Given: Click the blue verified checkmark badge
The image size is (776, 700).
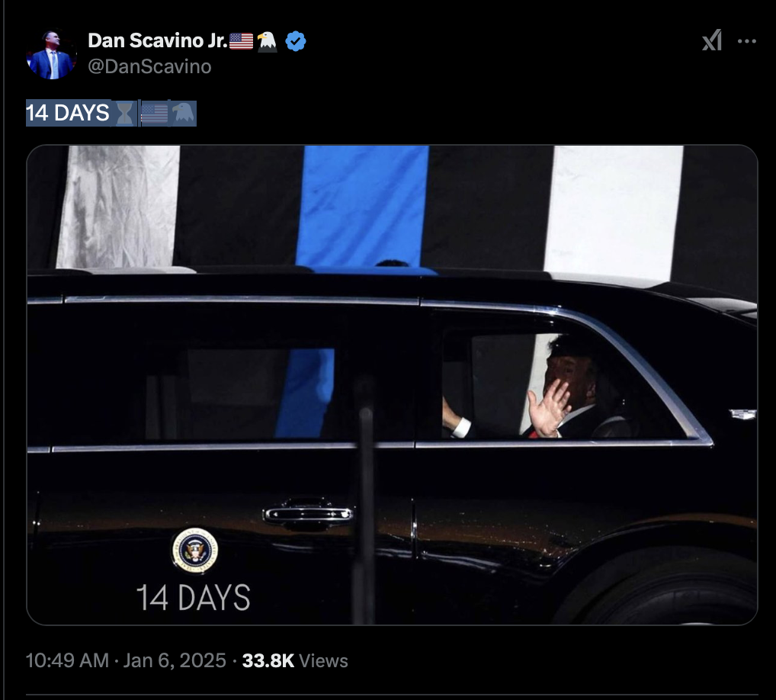Looking at the screenshot, I should click(x=296, y=41).
